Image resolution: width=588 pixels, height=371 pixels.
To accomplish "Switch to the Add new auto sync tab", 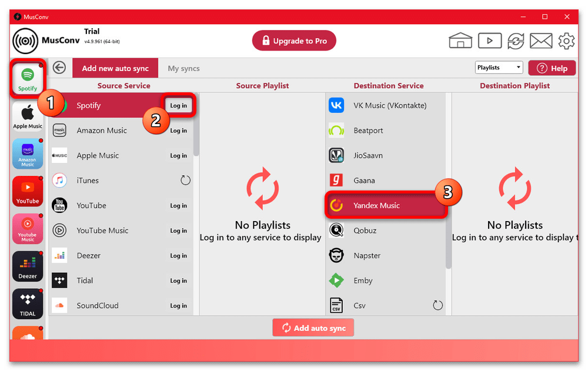I will [115, 68].
